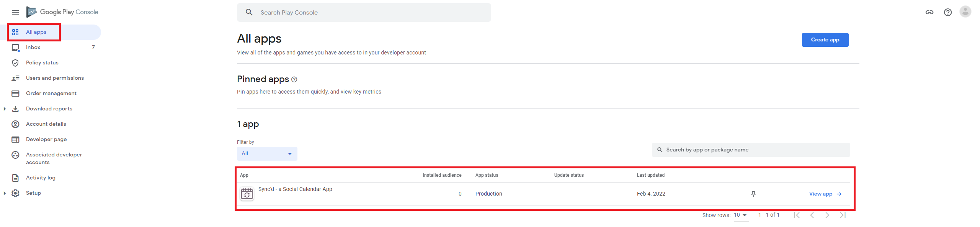This screenshot has height=227, width=980.
Task: Click the Activity log document icon
Action: (x=15, y=178)
